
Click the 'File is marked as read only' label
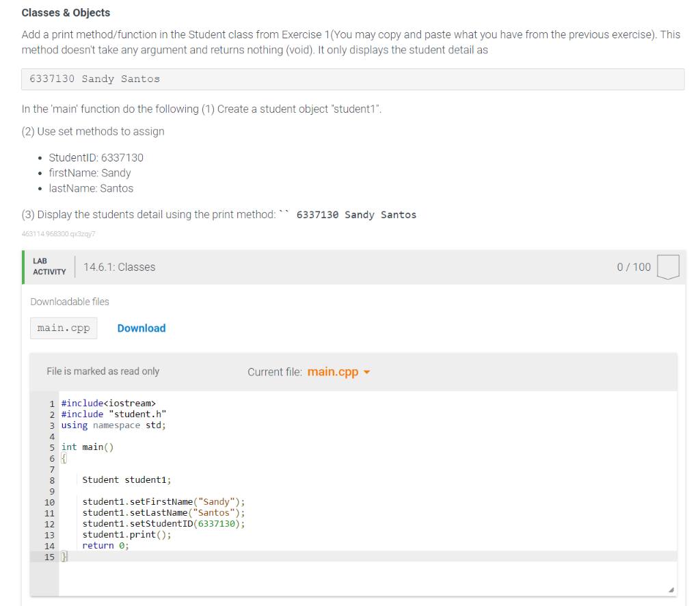tap(103, 371)
